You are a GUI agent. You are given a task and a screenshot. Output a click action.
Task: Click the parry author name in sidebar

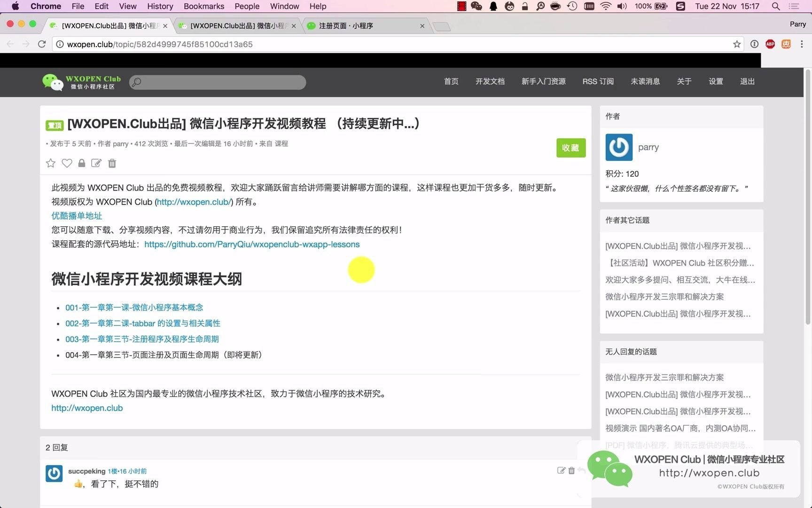(648, 147)
